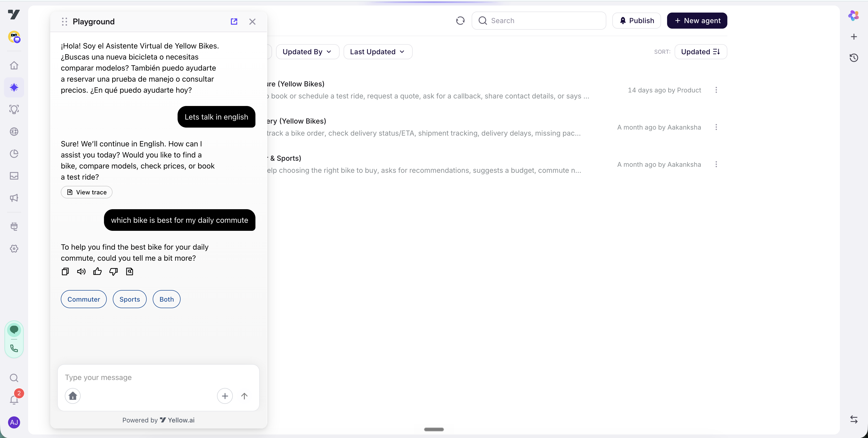Open the plug integrations sidebar icon
The image size is (868, 438).
14,227
